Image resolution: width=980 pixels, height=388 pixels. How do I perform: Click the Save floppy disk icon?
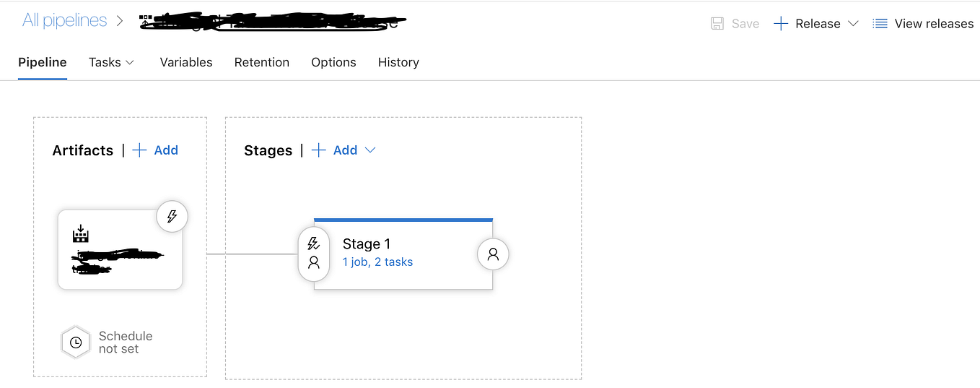(x=717, y=24)
